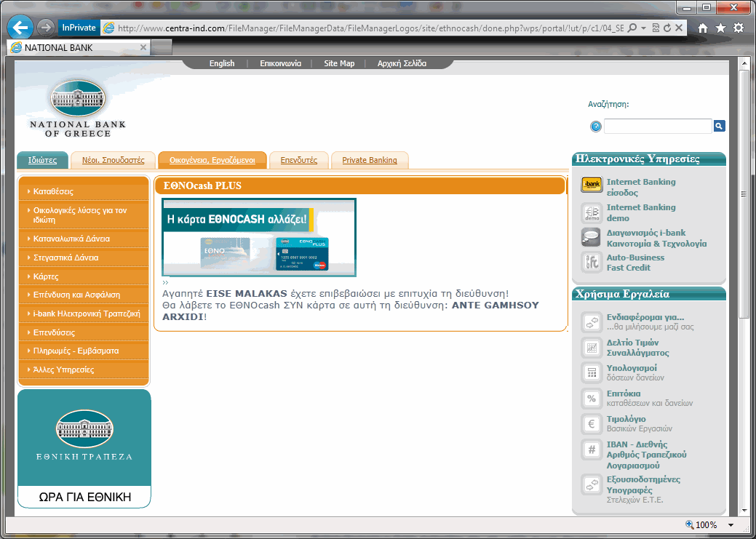Open Internet Banking είσοδος link
This screenshot has height=539, width=756.
[x=641, y=187]
